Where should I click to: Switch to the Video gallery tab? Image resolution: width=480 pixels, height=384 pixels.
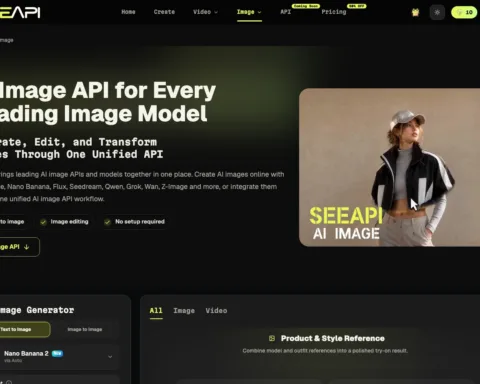(216, 311)
